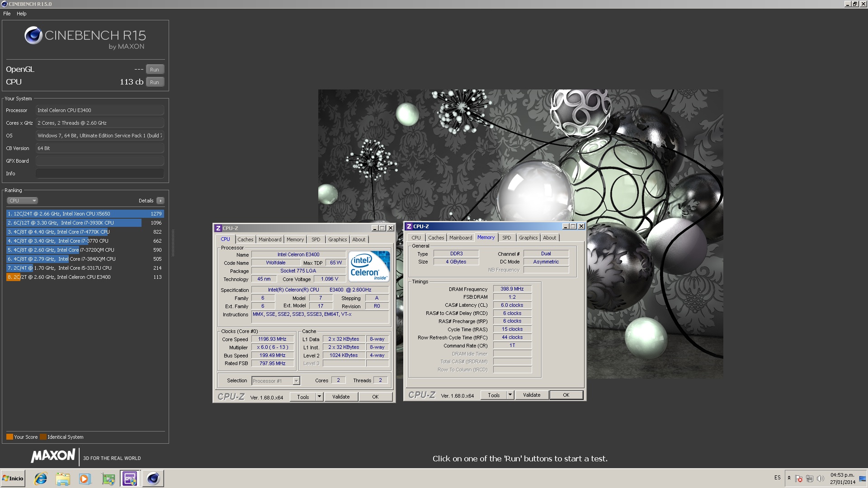Show hidden tray icons arrow
Viewport: 868px width, 488px height.
click(789, 478)
